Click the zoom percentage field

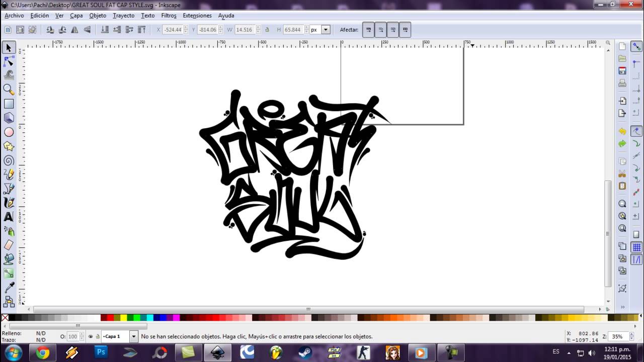(x=617, y=336)
